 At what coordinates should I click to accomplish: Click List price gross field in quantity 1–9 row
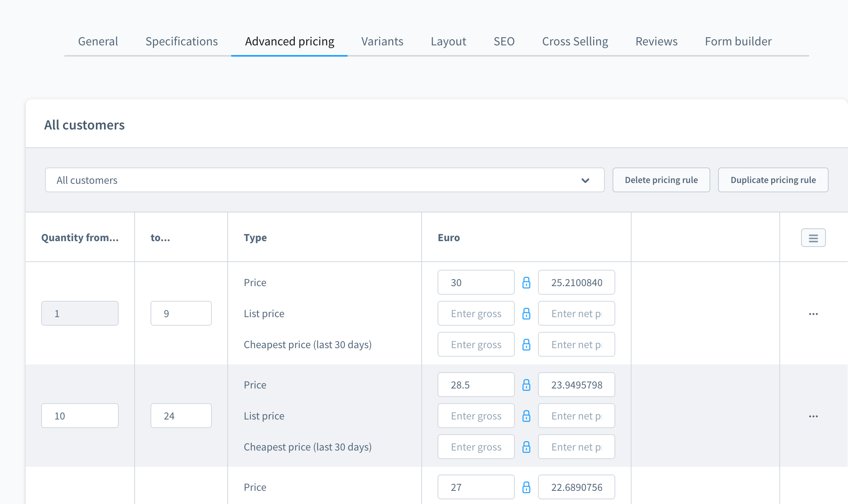[476, 313]
